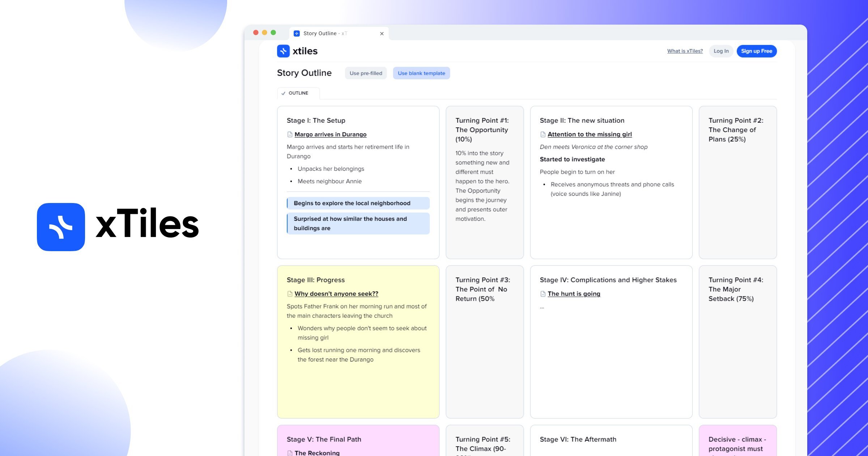
Task: Click the checkmark icon on OUTLINE tab
Action: (x=283, y=93)
